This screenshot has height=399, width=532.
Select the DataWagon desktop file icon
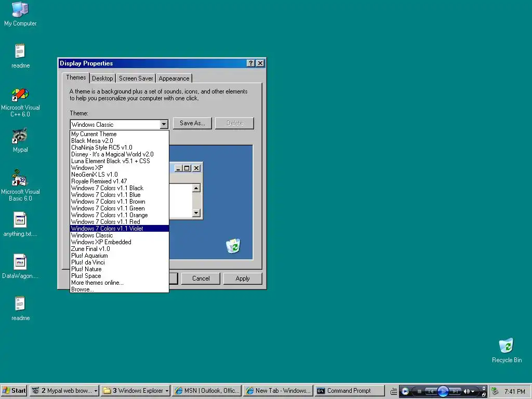click(x=20, y=267)
